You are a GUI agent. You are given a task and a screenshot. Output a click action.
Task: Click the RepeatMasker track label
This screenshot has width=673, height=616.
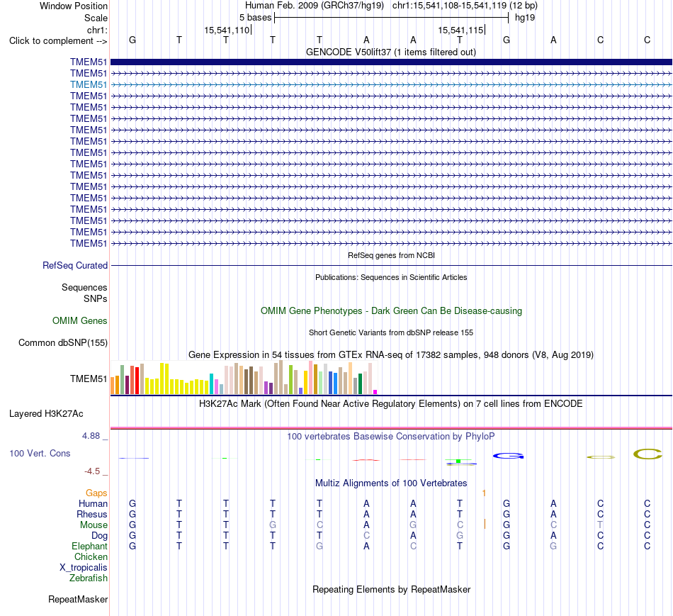(x=78, y=599)
